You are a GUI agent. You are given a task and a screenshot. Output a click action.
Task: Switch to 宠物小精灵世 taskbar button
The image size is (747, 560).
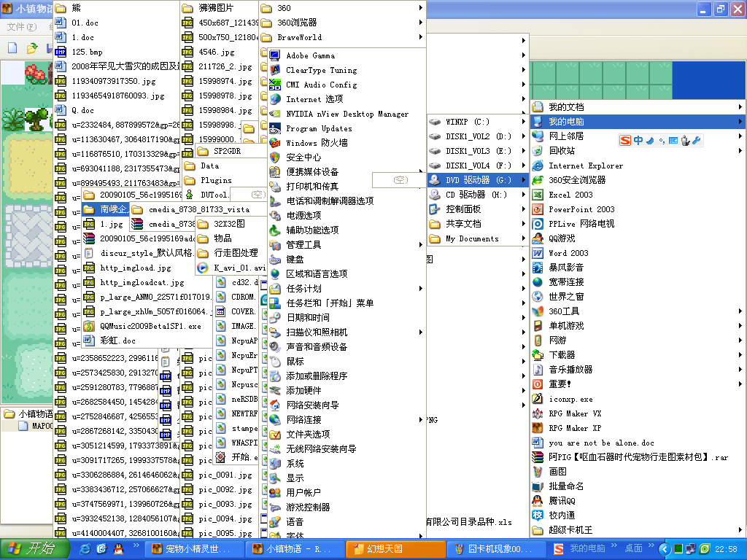coord(193,549)
